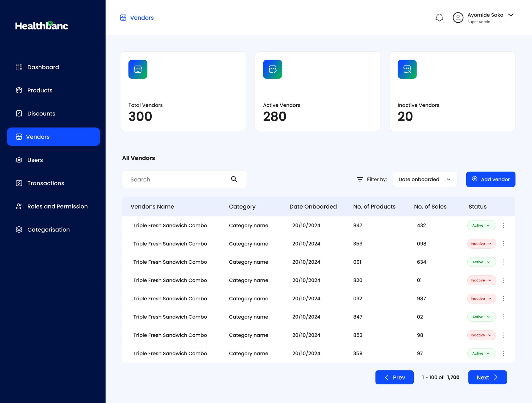Open row actions menu for 98 sales row
This screenshot has height=403, width=532.
point(504,335)
